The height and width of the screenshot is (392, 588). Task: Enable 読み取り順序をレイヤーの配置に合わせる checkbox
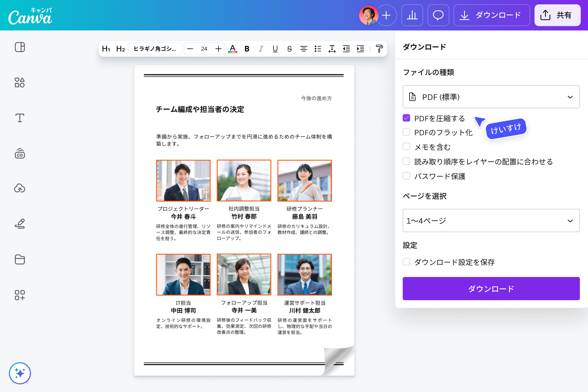pyautogui.click(x=406, y=161)
